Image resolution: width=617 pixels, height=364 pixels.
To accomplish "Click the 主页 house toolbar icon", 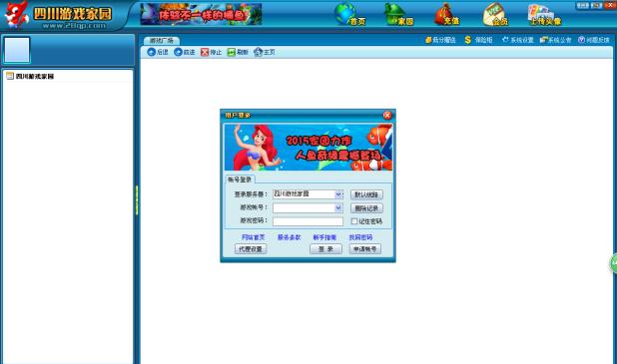I will (259, 52).
